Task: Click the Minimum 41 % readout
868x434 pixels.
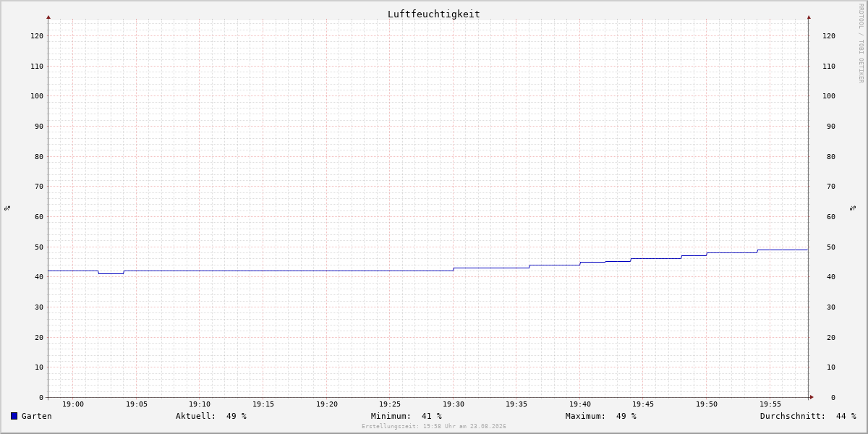Action: (x=407, y=416)
